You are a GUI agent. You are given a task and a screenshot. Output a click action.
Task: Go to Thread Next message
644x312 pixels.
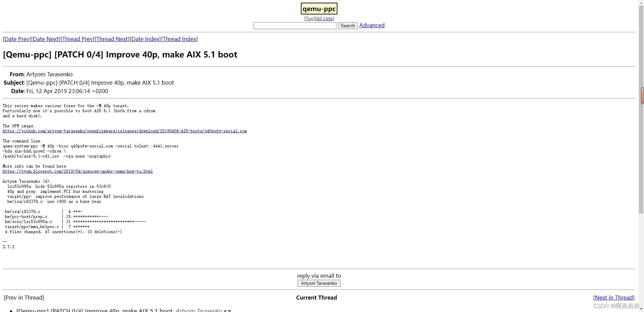coord(112,39)
